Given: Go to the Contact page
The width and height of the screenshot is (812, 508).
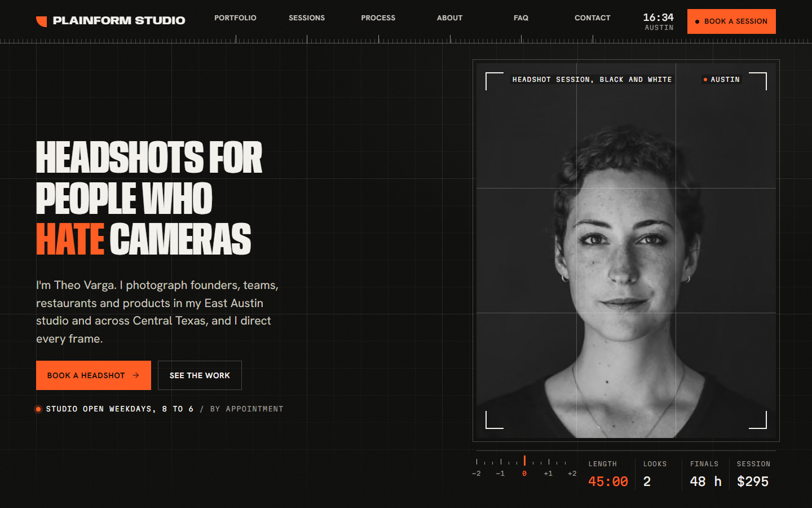Looking at the screenshot, I should tap(593, 18).
